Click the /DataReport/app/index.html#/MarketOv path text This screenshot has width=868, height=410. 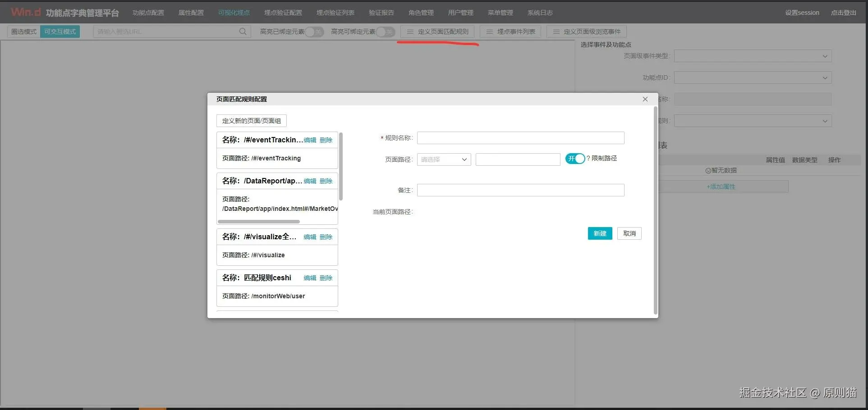point(280,209)
